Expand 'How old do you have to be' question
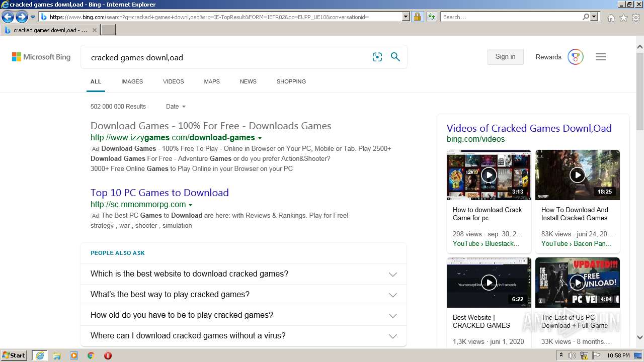The height and width of the screenshot is (362, 644). pyautogui.click(x=244, y=315)
